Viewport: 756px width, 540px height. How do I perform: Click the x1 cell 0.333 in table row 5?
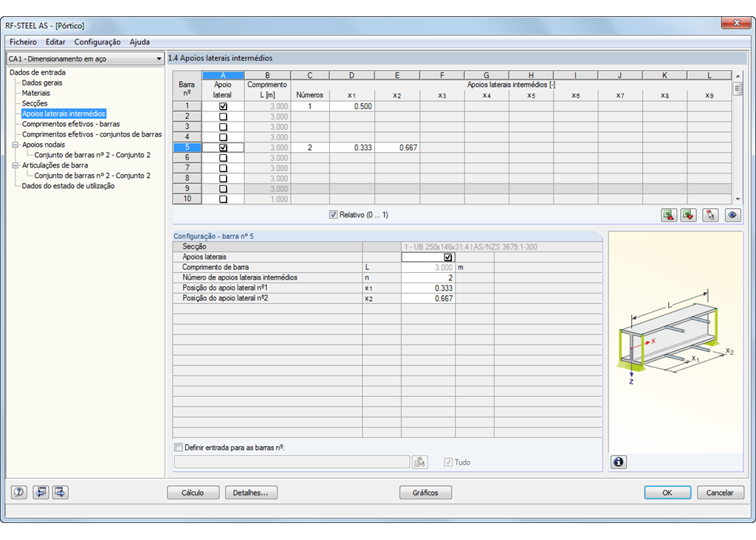coord(352,148)
